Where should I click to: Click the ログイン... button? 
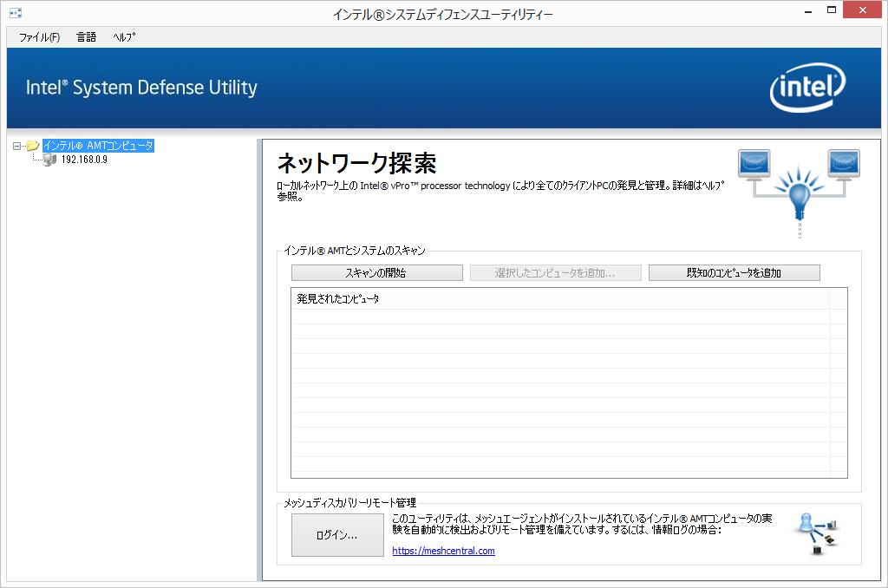pyautogui.click(x=337, y=535)
